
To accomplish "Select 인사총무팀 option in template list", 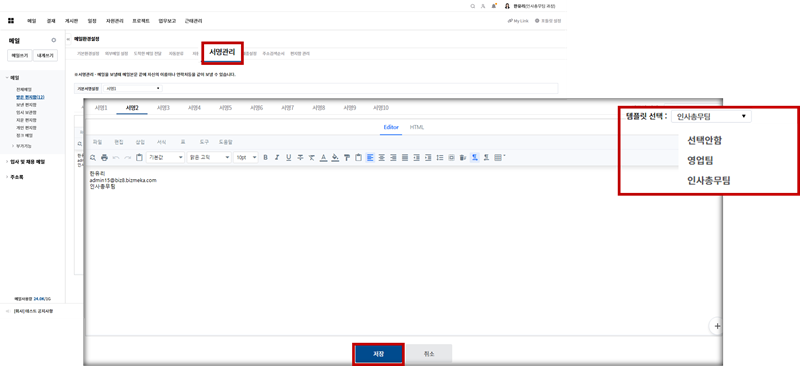I will pyautogui.click(x=709, y=180).
